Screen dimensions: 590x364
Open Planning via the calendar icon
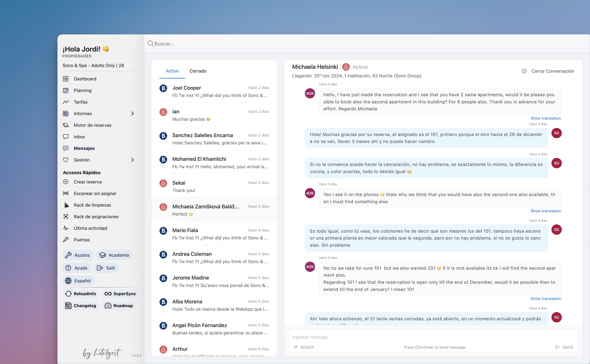[65, 90]
